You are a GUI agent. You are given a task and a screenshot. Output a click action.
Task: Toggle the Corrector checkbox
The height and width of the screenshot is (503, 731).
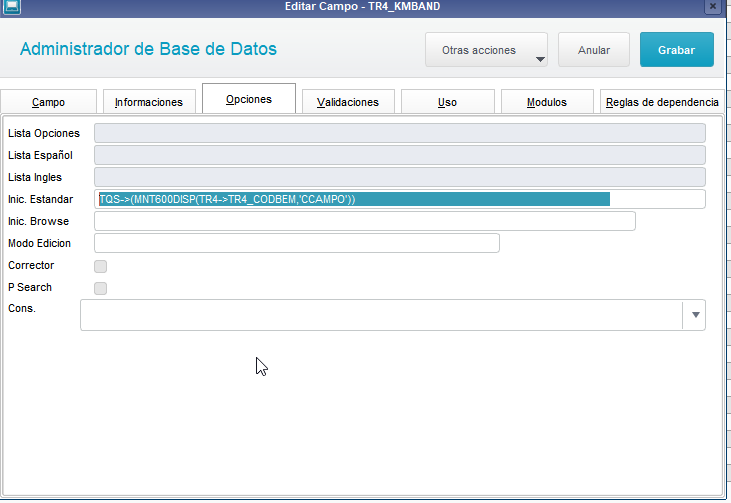100,266
